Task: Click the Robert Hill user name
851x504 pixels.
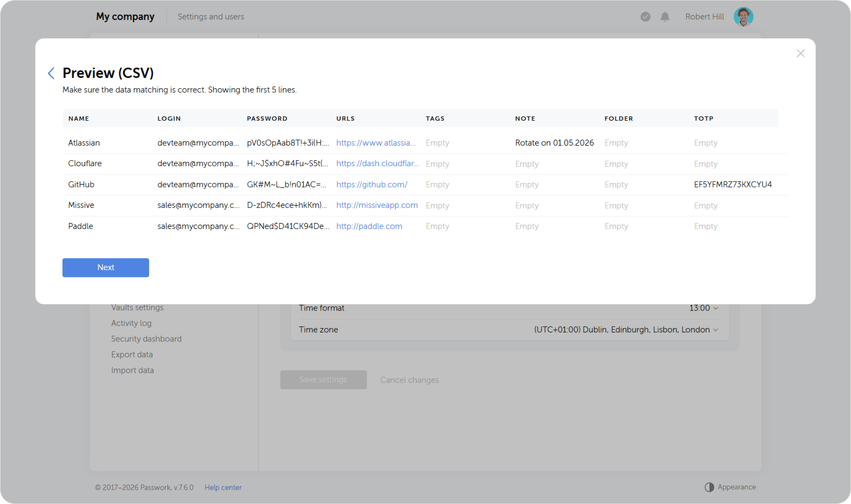Action: [x=704, y=17]
